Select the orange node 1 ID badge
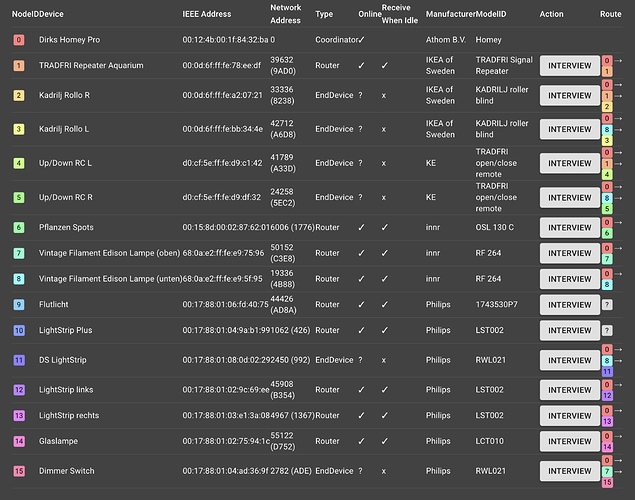 click(19, 66)
